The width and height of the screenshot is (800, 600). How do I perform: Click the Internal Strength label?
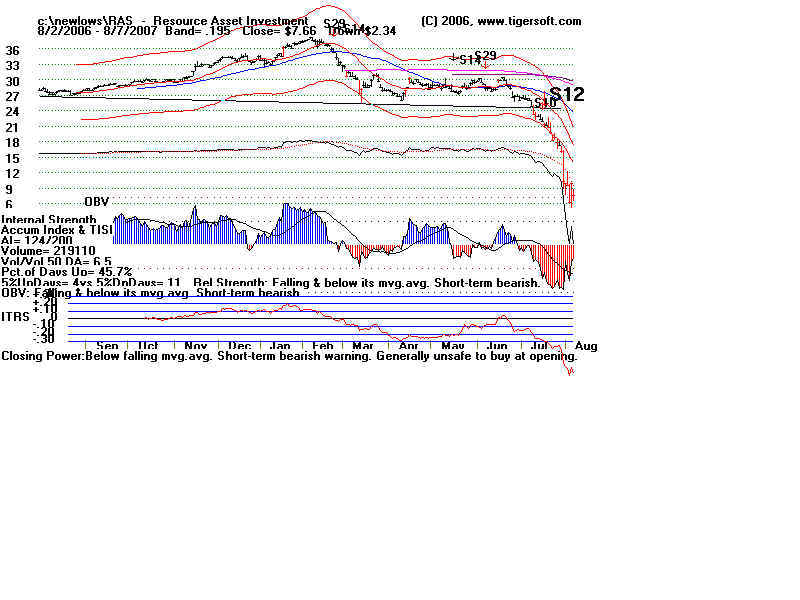(49, 219)
